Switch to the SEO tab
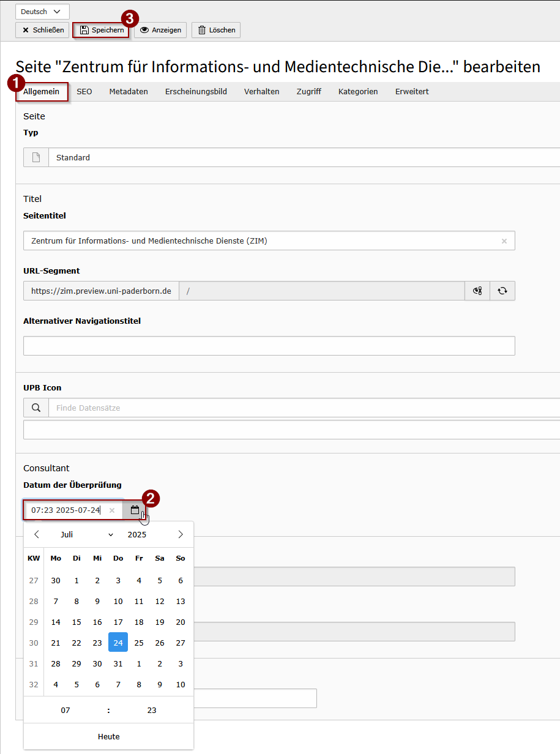 84,92
